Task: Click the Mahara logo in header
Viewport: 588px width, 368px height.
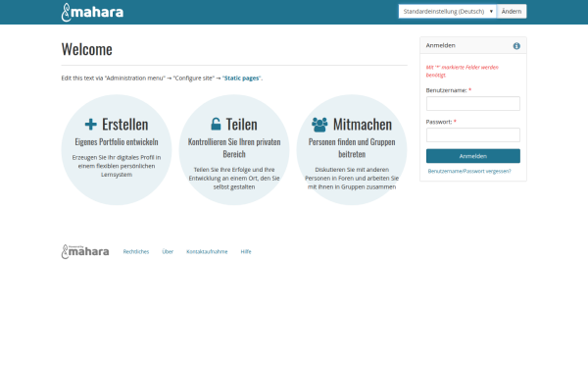Action: (92, 13)
